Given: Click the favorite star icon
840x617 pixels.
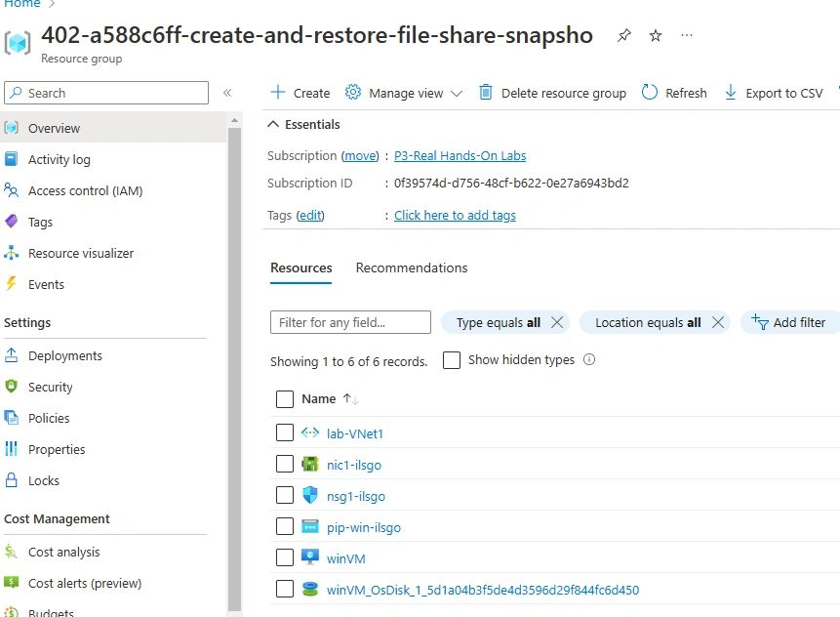Looking at the screenshot, I should click(x=656, y=36).
